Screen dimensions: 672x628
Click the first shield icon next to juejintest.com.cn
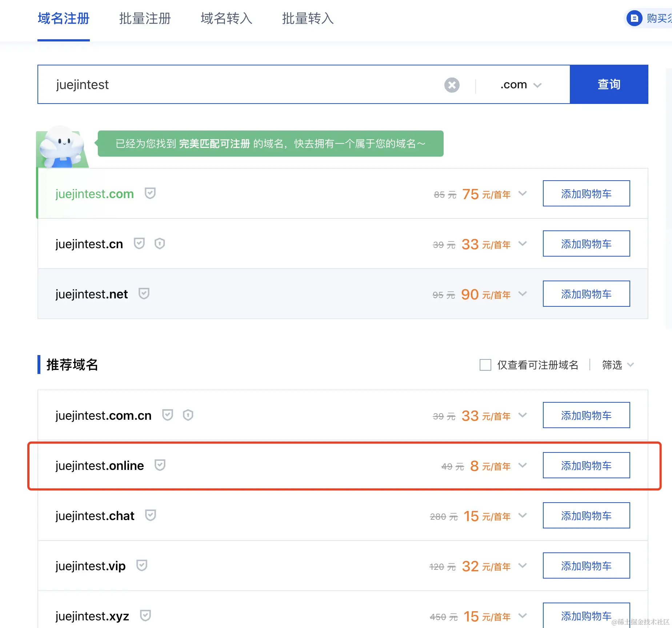[168, 415]
